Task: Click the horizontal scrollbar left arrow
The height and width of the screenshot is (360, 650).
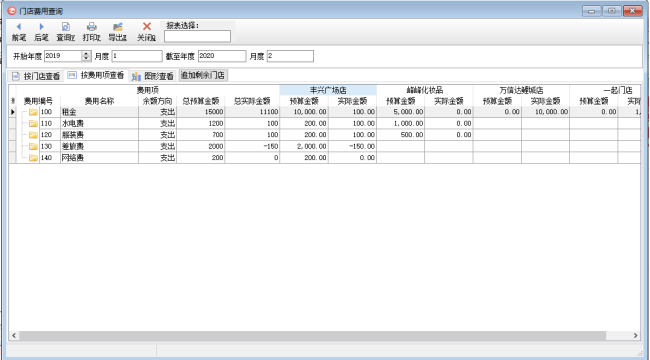Action: pyautogui.click(x=14, y=336)
